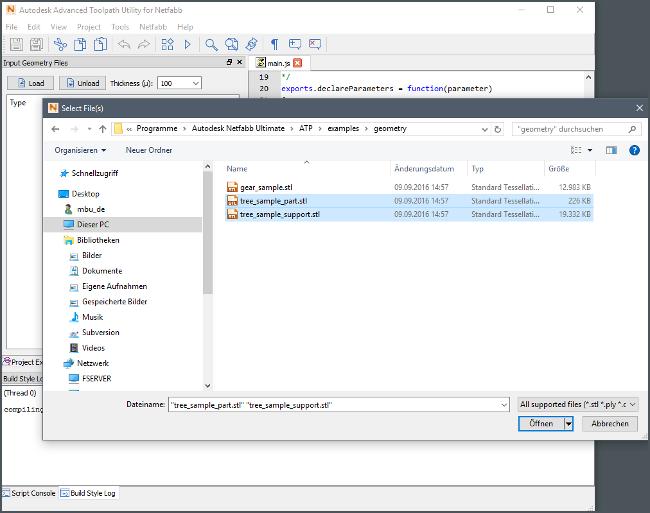Go up one folder level arrow
Image resolution: width=650 pixels, height=513 pixels.
103,129
